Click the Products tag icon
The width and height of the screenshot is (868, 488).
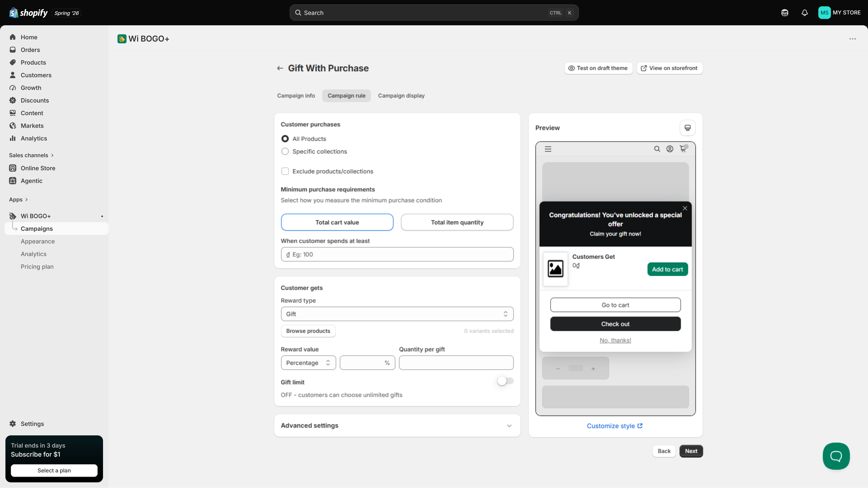(13, 62)
